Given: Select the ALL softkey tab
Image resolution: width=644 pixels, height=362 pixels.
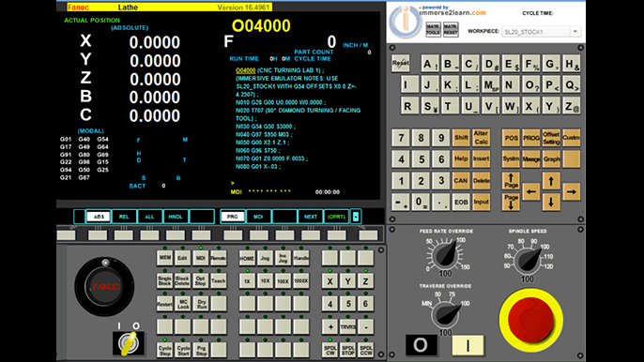Looking at the screenshot, I should 149,217.
